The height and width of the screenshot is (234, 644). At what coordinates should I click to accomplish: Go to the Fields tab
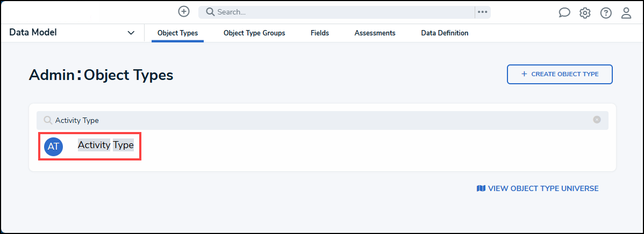click(320, 33)
